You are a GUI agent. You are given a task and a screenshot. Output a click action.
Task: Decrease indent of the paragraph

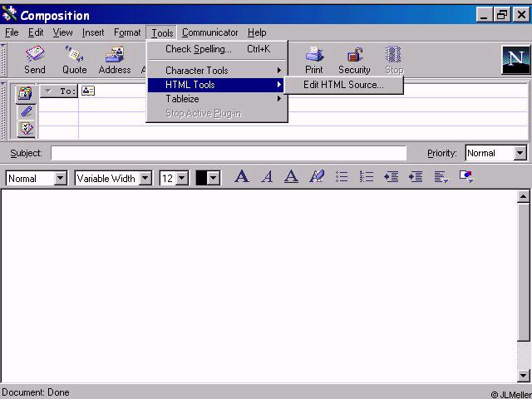tap(391, 177)
